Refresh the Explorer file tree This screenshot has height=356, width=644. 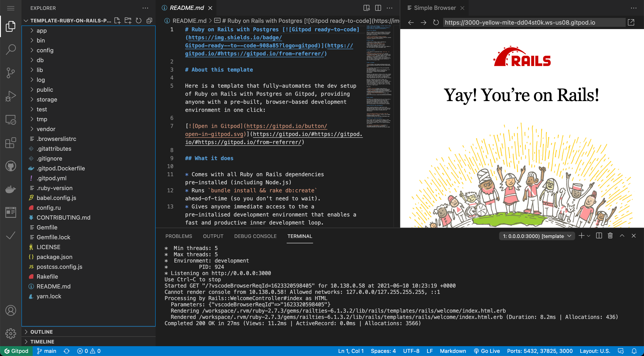tap(138, 21)
